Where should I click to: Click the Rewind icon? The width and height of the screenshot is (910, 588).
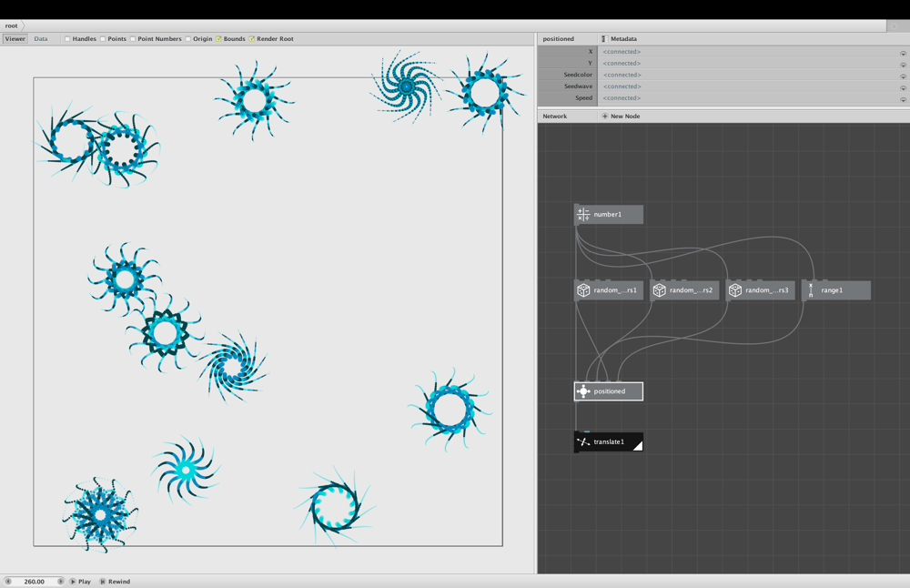103,581
